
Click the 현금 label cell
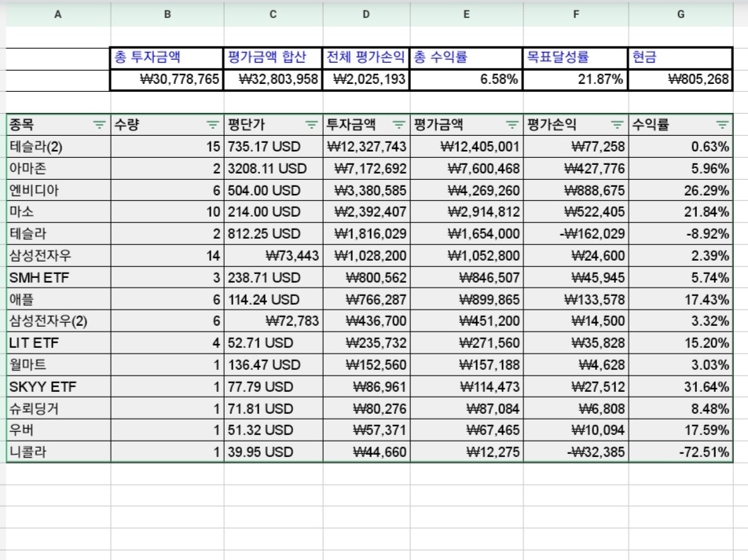pos(680,58)
